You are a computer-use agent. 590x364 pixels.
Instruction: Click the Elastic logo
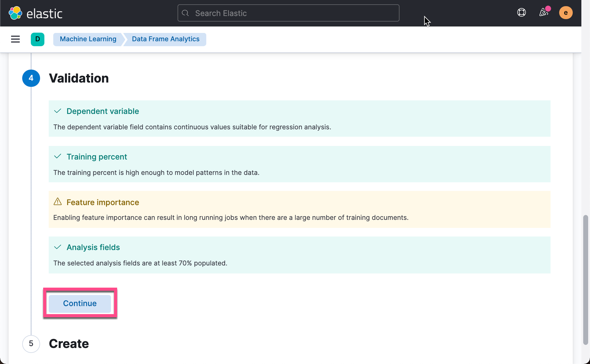click(x=36, y=13)
